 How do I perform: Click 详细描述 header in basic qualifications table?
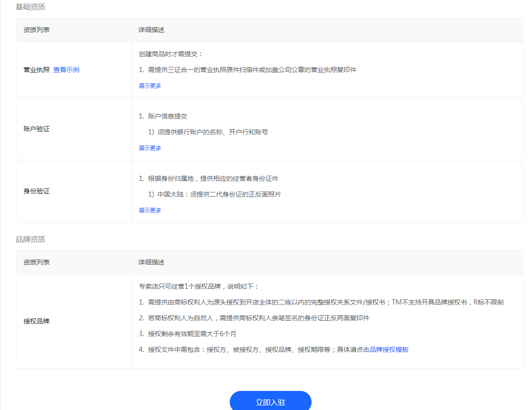pyautogui.click(x=152, y=30)
